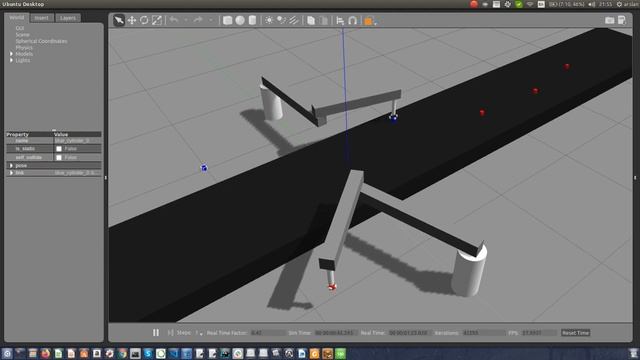Select the arrow selection mode tool
The image size is (640, 360).
119,20
